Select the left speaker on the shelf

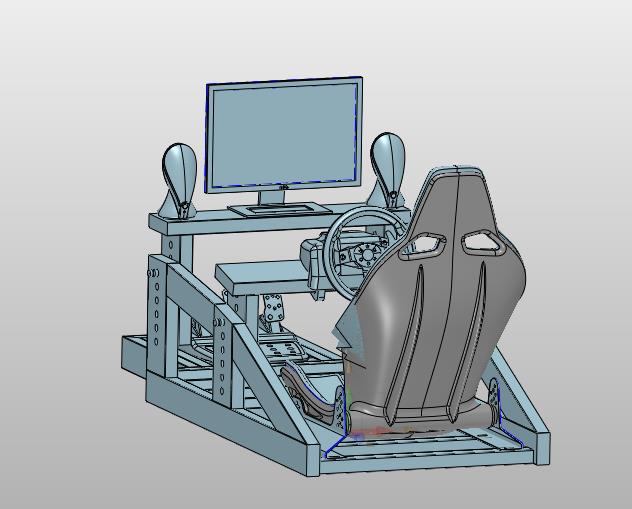(179, 181)
